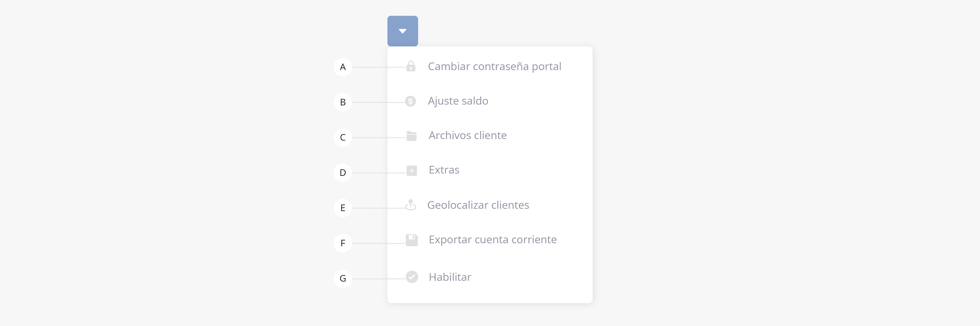Click the circular marker labeled A

click(343, 67)
